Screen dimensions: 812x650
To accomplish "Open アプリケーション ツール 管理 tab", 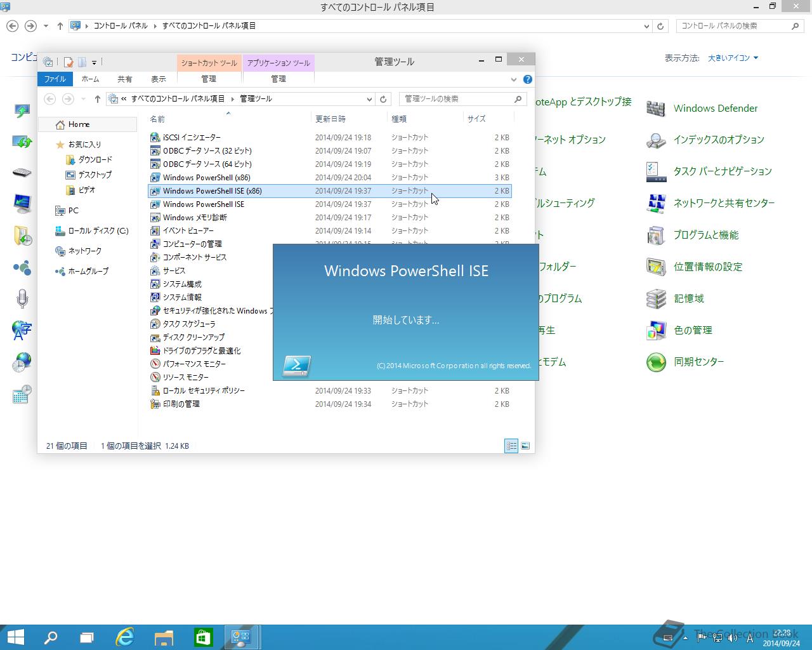I will tap(278, 79).
